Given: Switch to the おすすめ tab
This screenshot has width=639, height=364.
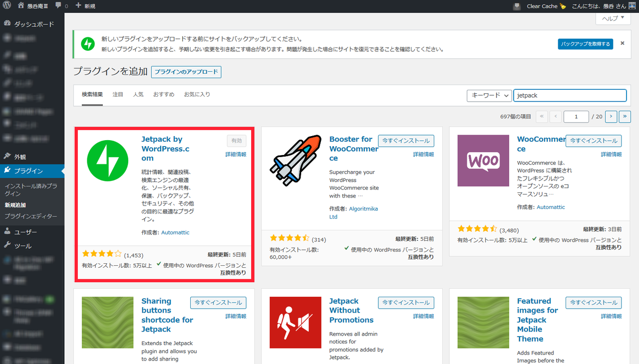Looking at the screenshot, I should pyautogui.click(x=164, y=94).
